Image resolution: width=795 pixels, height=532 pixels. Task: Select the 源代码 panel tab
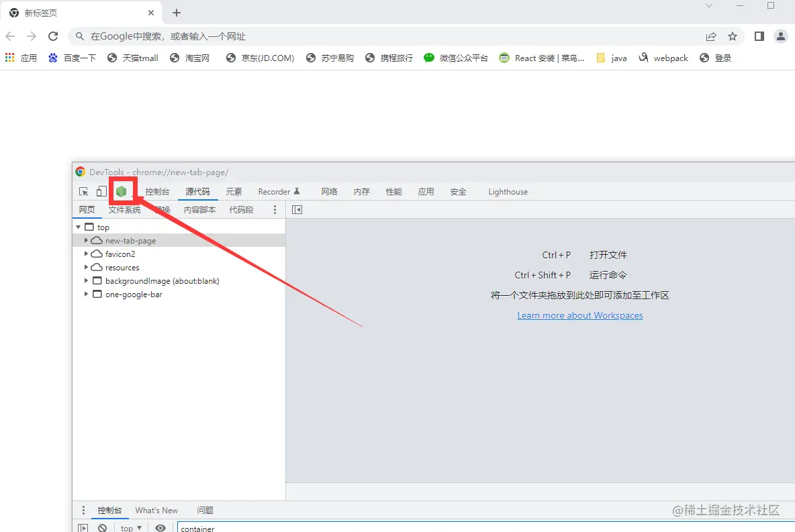click(197, 191)
